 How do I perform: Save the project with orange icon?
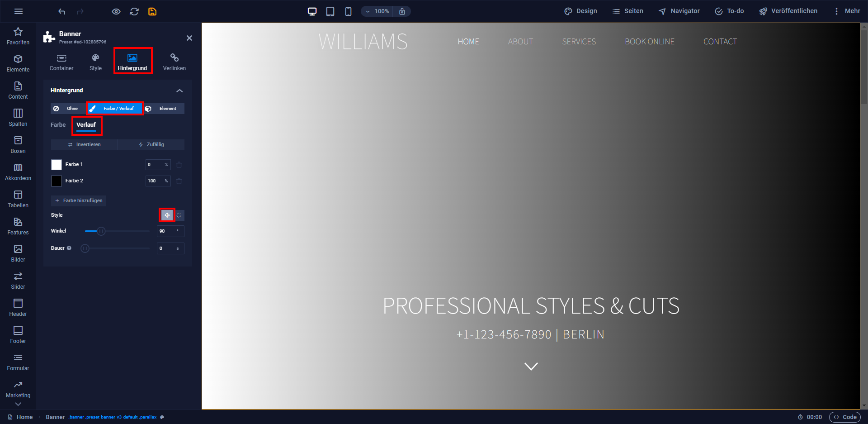coord(152,11)
